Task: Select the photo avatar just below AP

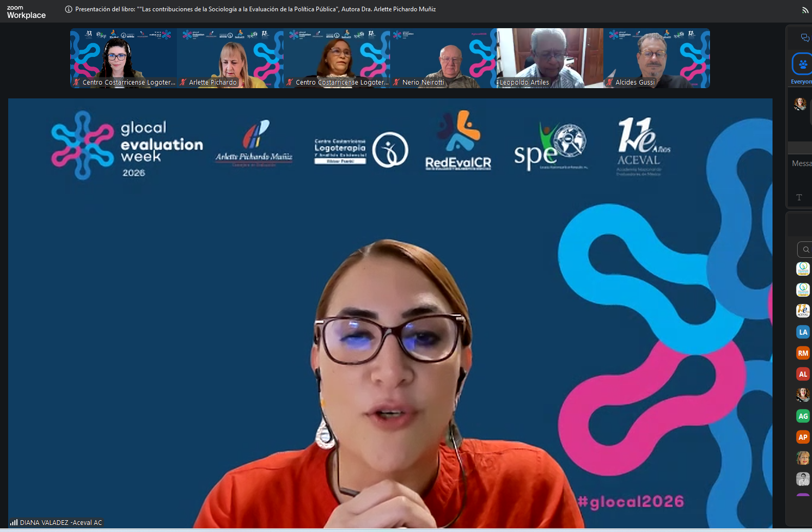Action: [803, 458]
